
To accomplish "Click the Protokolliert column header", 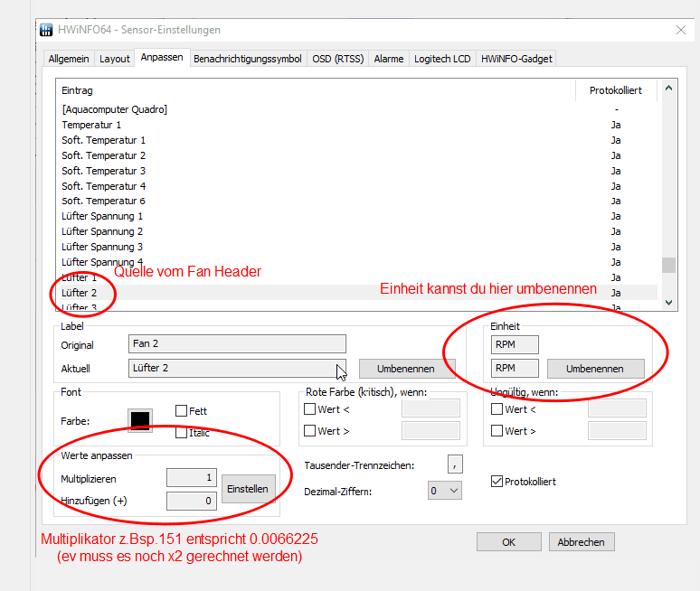I will [x=616, y=90].
